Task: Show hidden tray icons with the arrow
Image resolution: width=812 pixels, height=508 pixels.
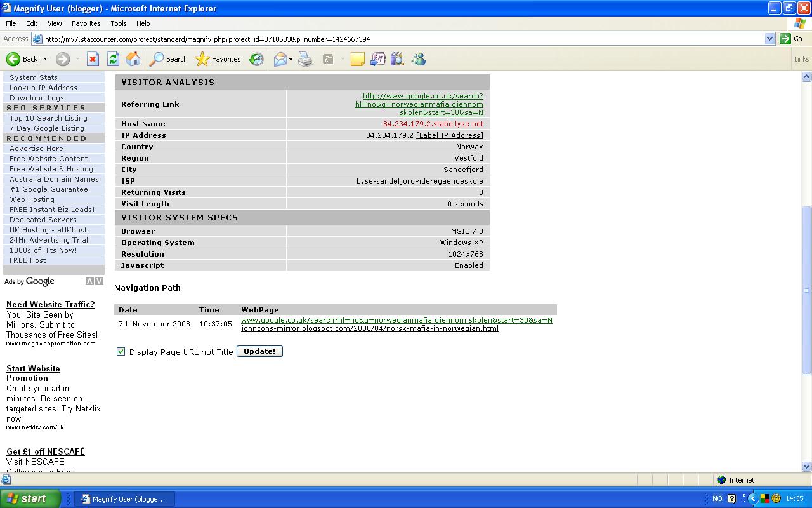Action: coord(753,498)
